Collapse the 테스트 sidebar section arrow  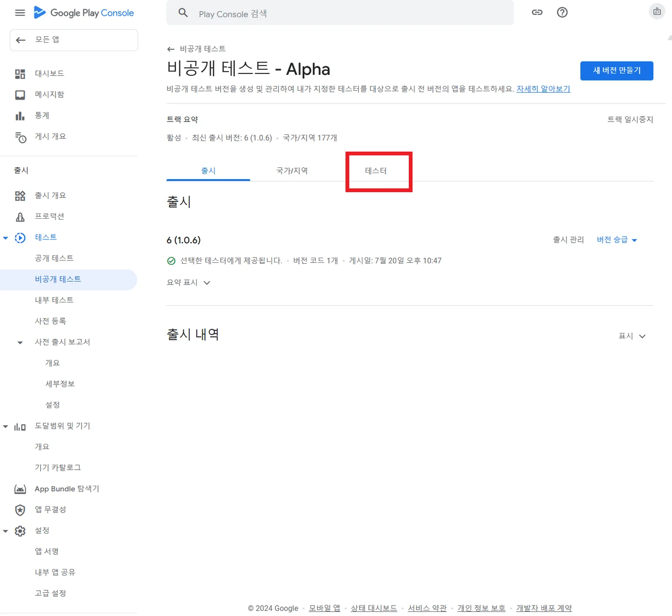click(x=6, y=238)
